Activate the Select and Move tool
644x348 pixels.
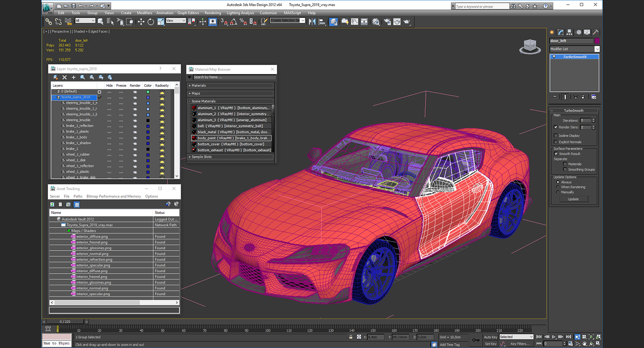pyautogui.click(x=141, y=21)
